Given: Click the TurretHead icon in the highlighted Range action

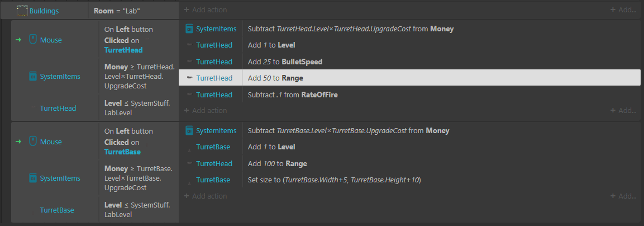Looking at the screenshot, I should point(189,78).
